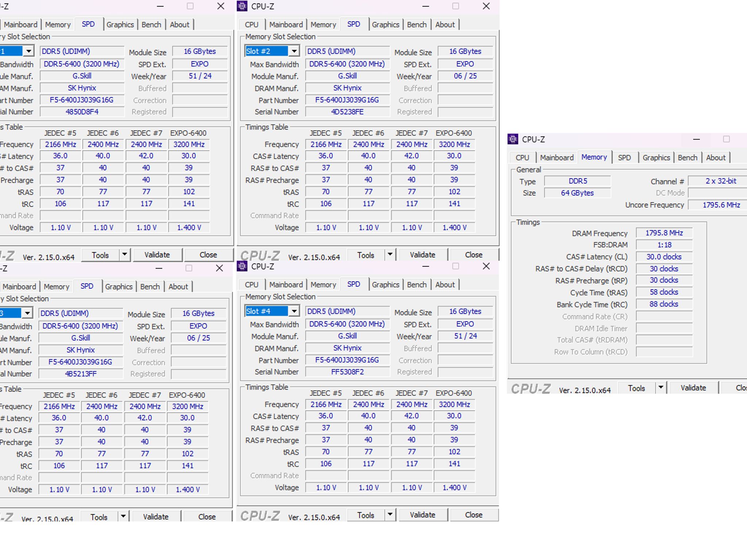This screenshot has width=747, height=560.
Task: Click DRAM Frequency value 1795.8 MHz
Action: pyautogui.click(x=664, y=233)
